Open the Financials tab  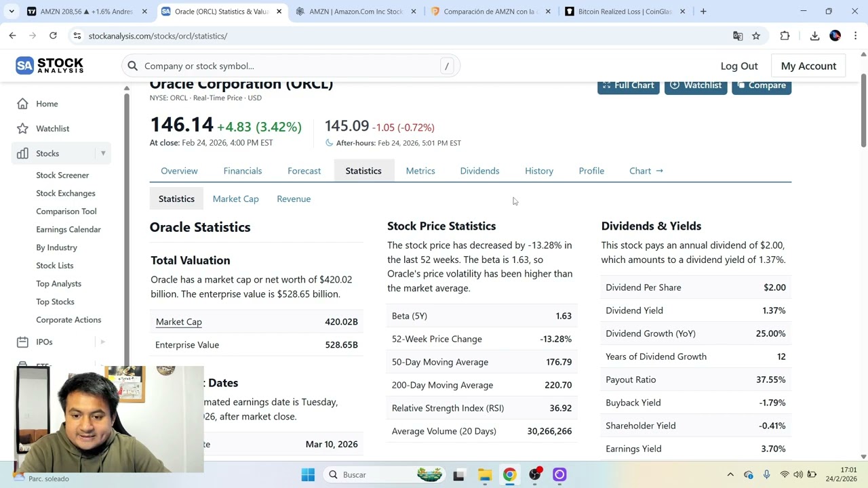tap(243, 171)
